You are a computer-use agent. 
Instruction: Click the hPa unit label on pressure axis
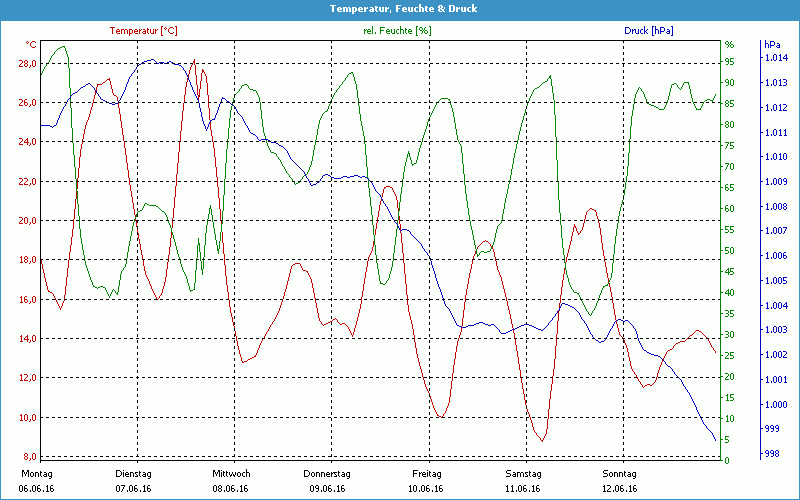tap(772, 44)
